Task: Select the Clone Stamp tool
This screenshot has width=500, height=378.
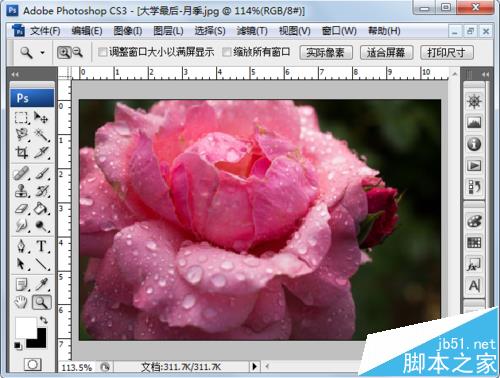Action: tap(22, 191)
